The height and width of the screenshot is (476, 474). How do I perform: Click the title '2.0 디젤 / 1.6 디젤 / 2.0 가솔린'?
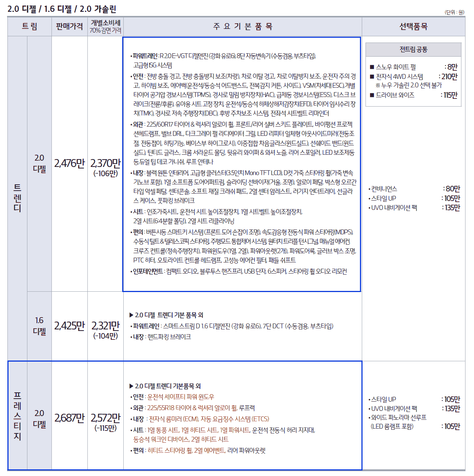62,9
